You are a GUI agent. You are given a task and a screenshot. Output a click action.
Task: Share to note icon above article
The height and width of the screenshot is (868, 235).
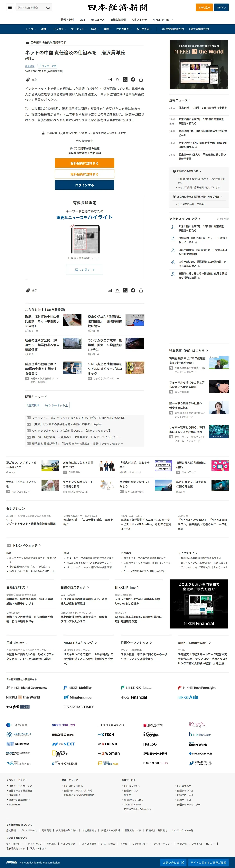(117, 79)
